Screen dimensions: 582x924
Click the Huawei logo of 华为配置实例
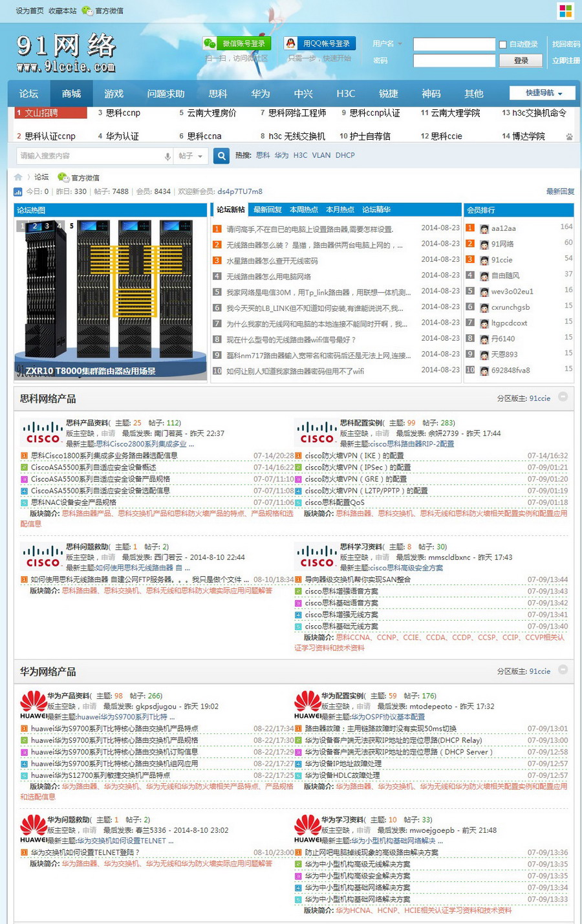308,705
